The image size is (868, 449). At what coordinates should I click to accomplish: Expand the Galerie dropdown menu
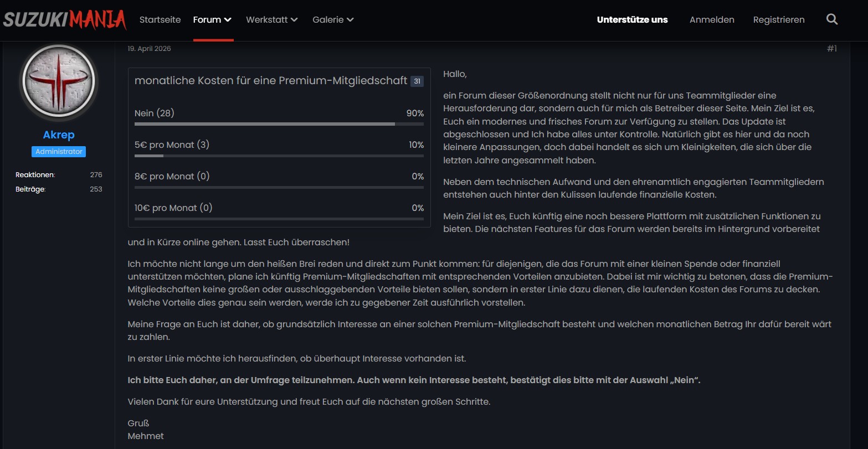(333, 20)
